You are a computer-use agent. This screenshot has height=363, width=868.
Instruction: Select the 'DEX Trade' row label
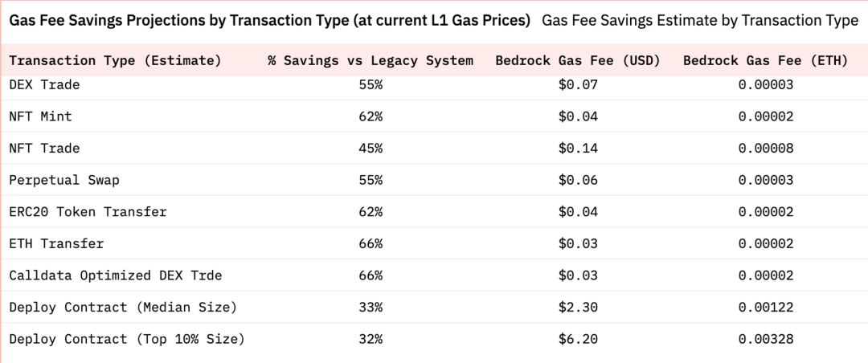(44, 85)
